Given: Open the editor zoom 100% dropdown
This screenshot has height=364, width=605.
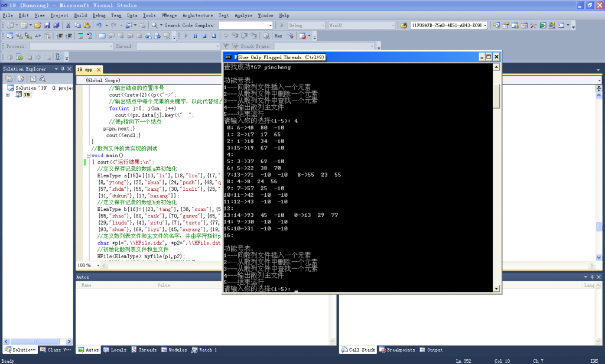Looking at the screenshot, I should coord(97,265).
